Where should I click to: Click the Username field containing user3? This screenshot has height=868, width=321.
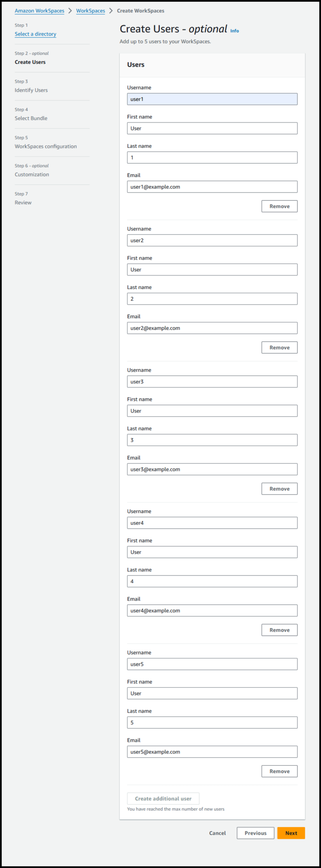[x=212, y=381]
